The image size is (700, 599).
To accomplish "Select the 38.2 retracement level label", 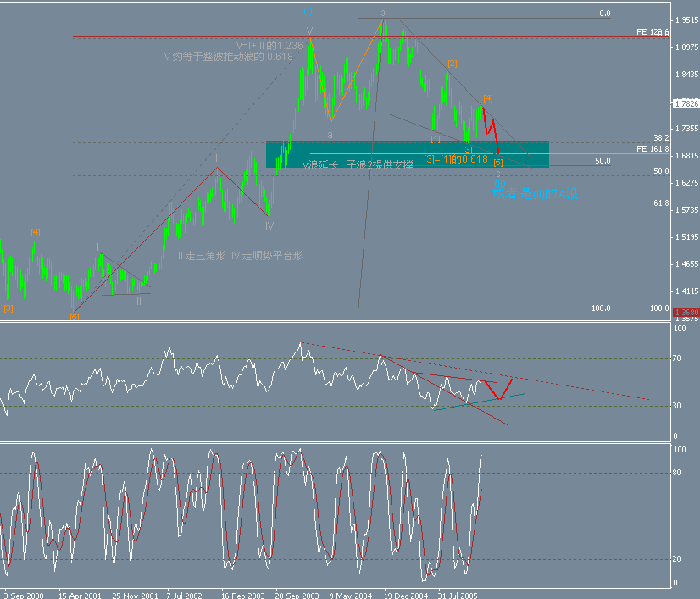I will point(663,136).
